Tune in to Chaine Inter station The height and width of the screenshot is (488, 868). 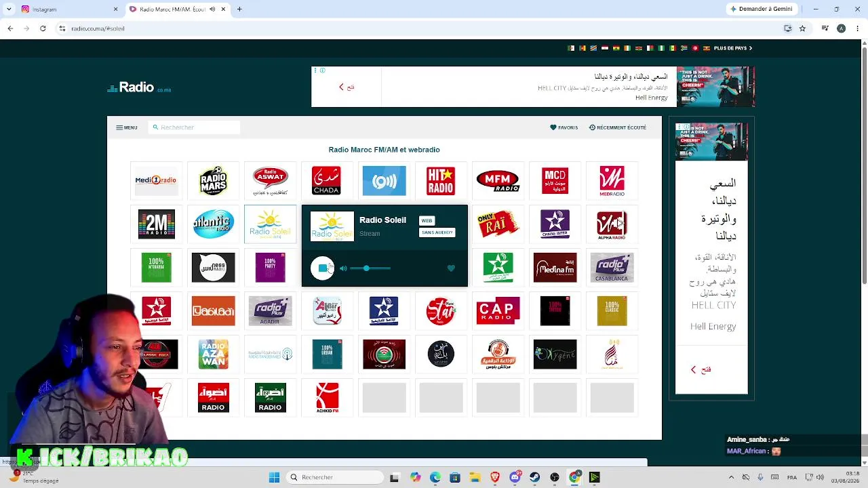(x=555, y=224)
